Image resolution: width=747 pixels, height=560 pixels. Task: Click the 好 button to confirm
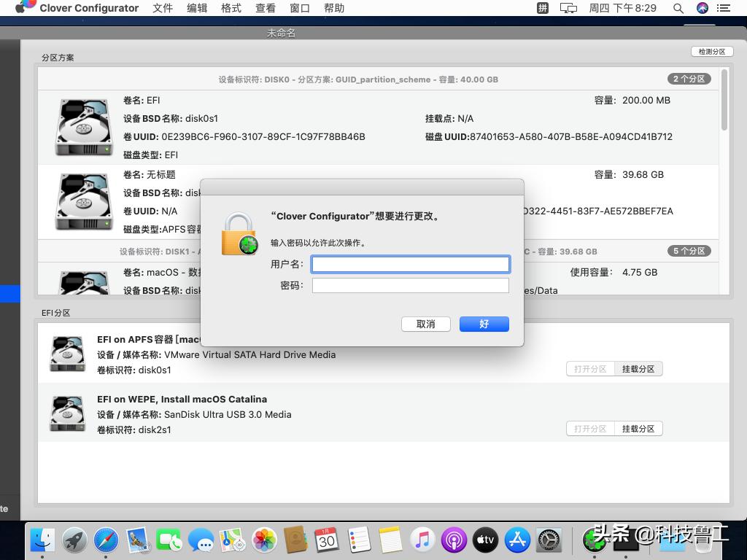click(484, 324)
